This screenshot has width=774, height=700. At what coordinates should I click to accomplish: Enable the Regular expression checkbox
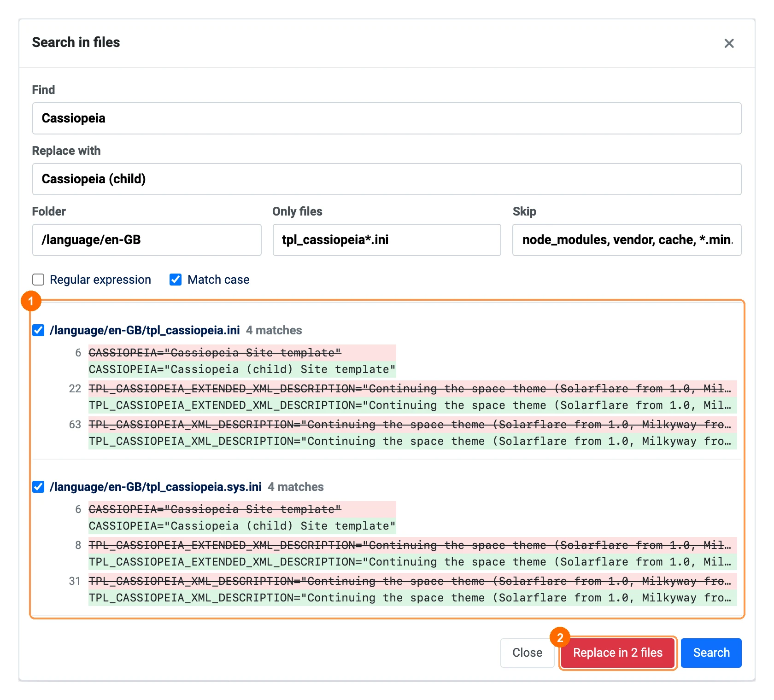(38, 280)
